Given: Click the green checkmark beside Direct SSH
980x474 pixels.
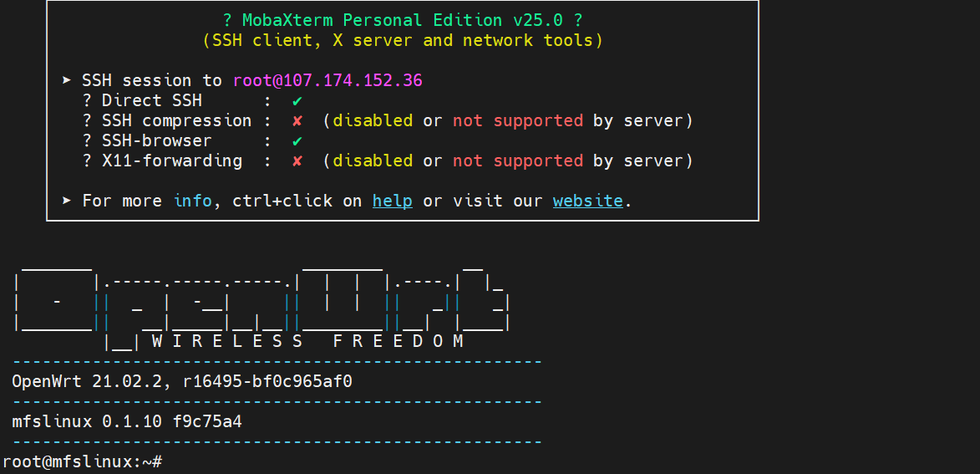Looking at the screenshot, I should pos(297,100).
